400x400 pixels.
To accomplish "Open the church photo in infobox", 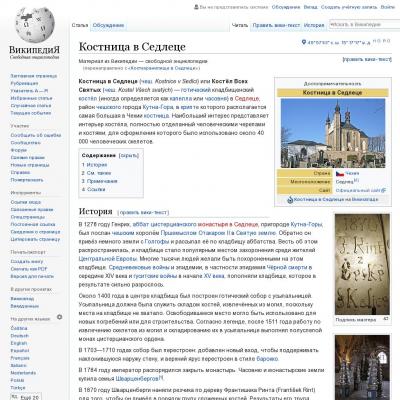I will 333,133.
